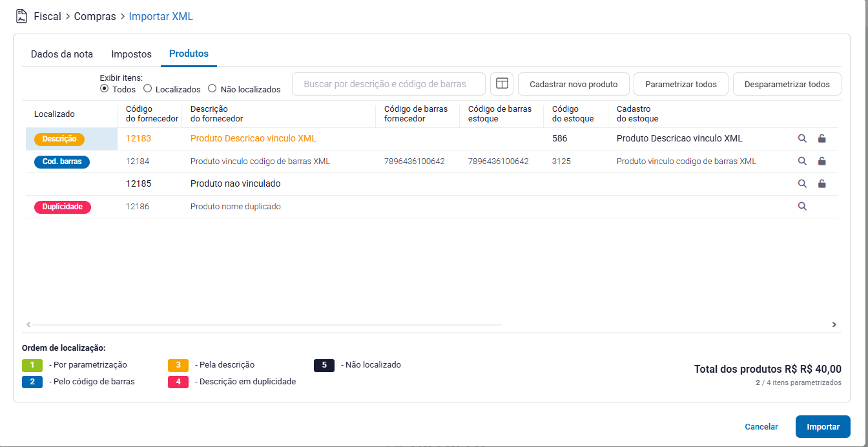The height and width of the screenshot is (447, 868).
Task: Open the column layout icon button
Action: click(x=502, y=84)
